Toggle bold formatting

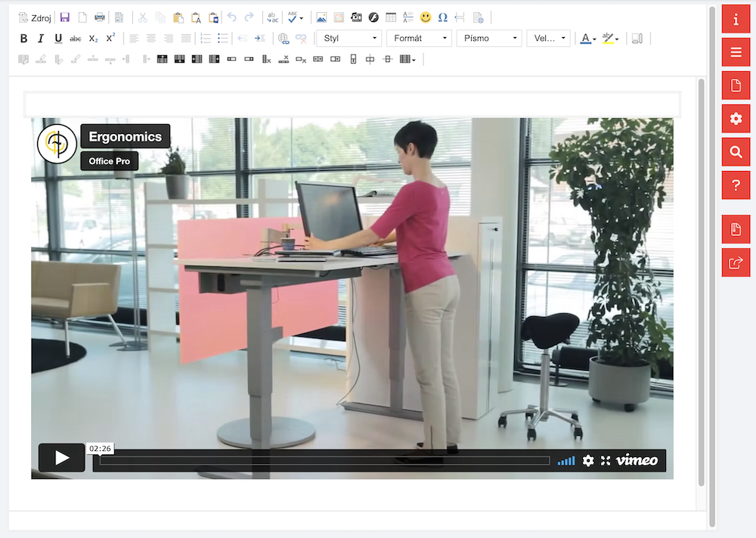[23, 39]
